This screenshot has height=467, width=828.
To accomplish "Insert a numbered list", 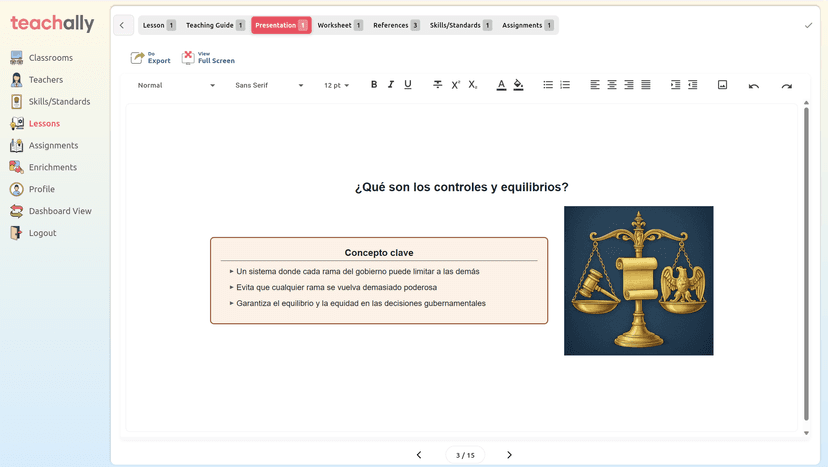I will coord(565,85).
